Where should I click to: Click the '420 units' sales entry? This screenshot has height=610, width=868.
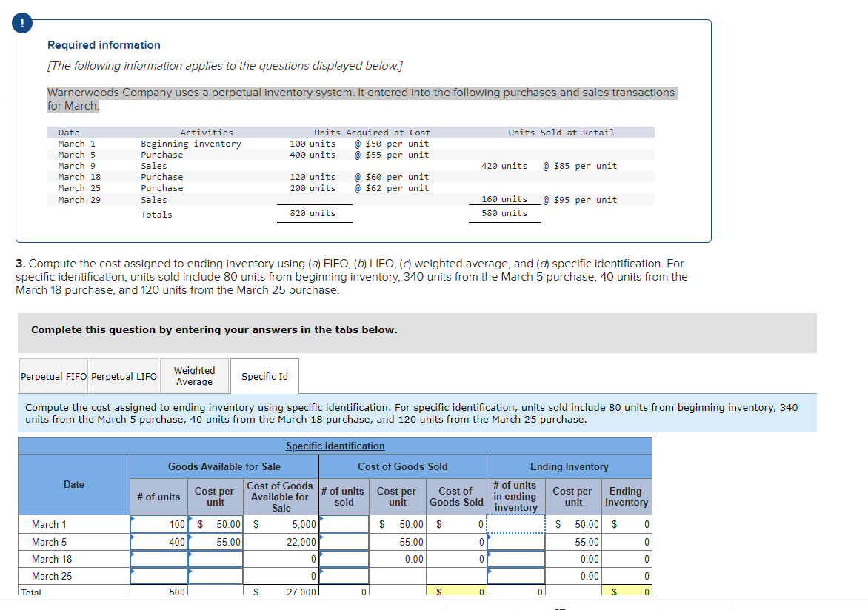[x=504, y=166]
